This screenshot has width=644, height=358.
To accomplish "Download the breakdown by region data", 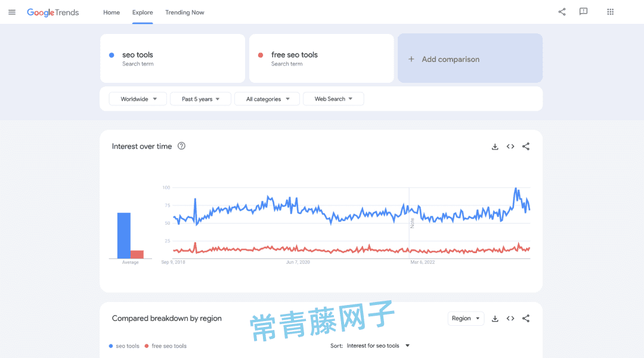I will pos(495,319).
